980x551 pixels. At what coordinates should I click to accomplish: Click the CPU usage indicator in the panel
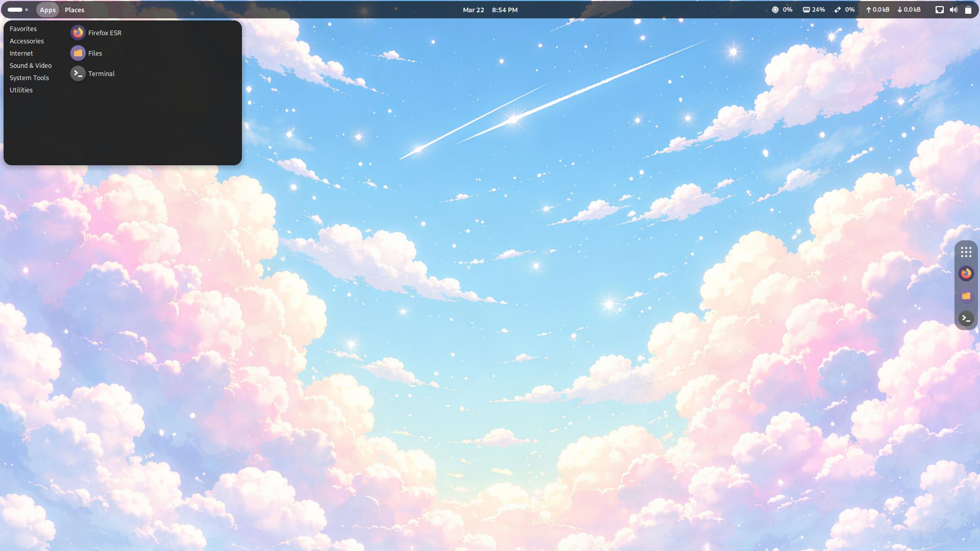pyautogui.click(x=781, y=9)
